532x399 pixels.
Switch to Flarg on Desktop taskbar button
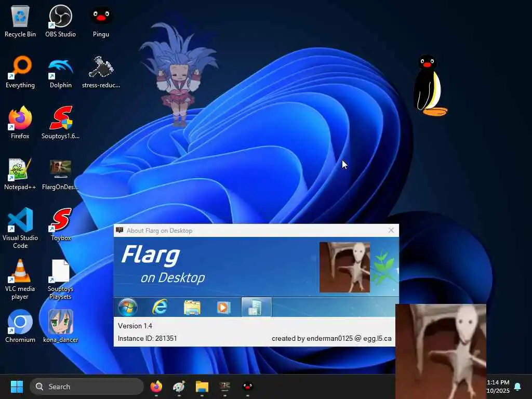(x=224, y=387)
